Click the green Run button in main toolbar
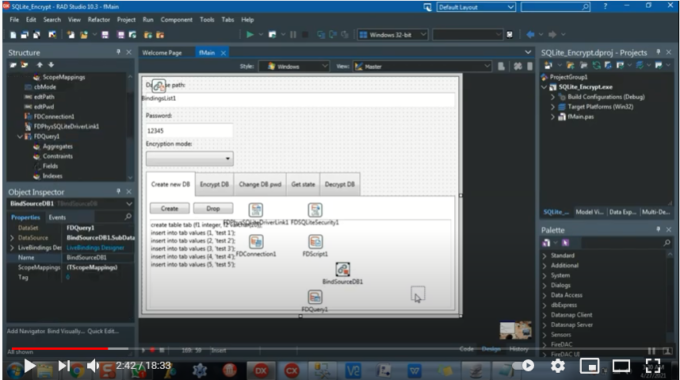 (250, 35)
